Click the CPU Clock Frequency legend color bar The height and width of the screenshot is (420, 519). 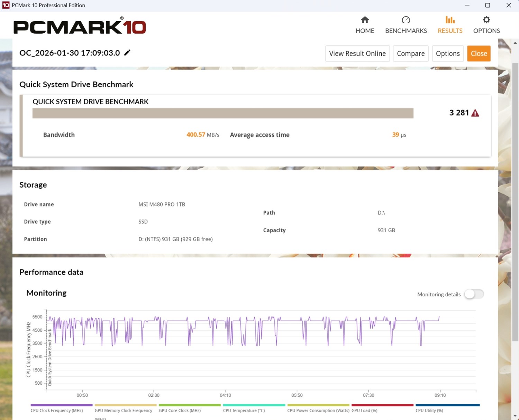(62, 405)
